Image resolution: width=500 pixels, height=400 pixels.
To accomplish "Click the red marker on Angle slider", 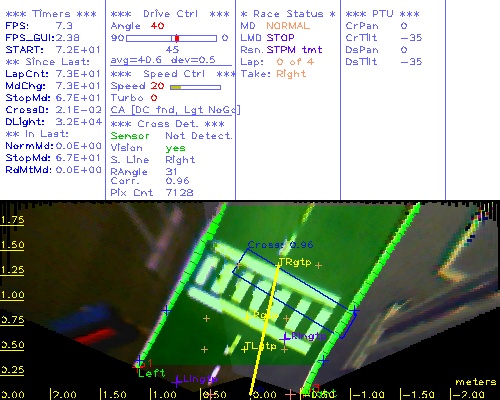I will pos(177,38).
